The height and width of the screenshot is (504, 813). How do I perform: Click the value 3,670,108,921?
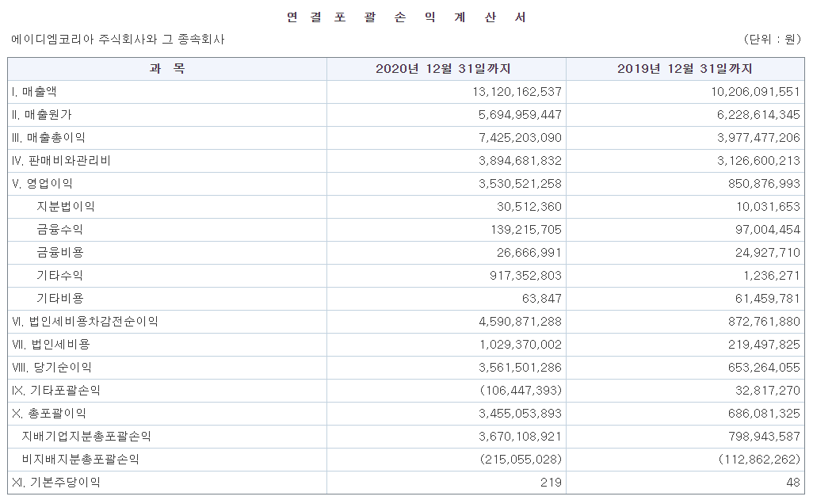coord(520,437)
